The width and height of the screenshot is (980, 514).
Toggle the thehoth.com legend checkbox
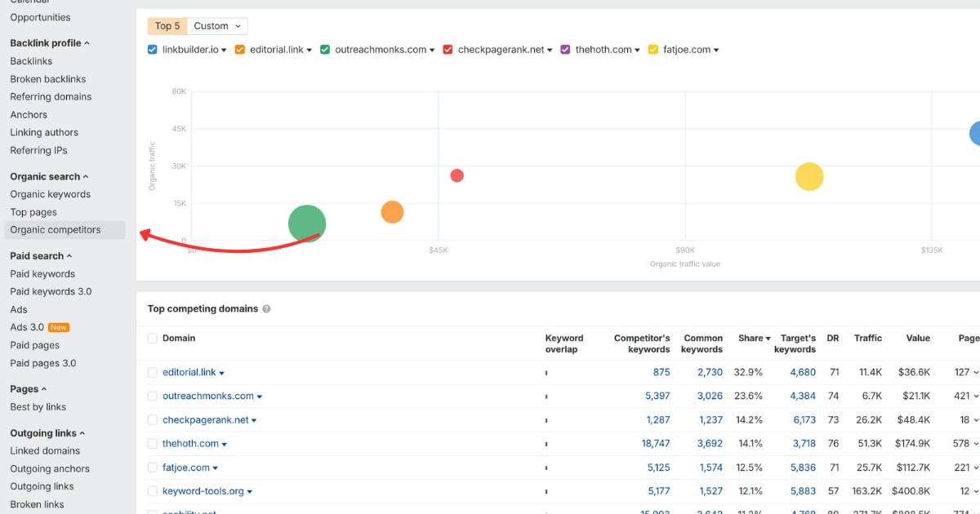(x=564, y=49)
